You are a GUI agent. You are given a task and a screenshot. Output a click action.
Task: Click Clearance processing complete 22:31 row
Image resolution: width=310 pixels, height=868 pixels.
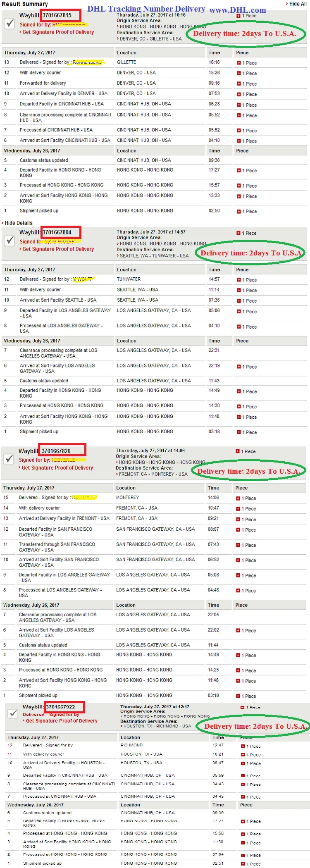pyautogui.click(x=154, y=353)
